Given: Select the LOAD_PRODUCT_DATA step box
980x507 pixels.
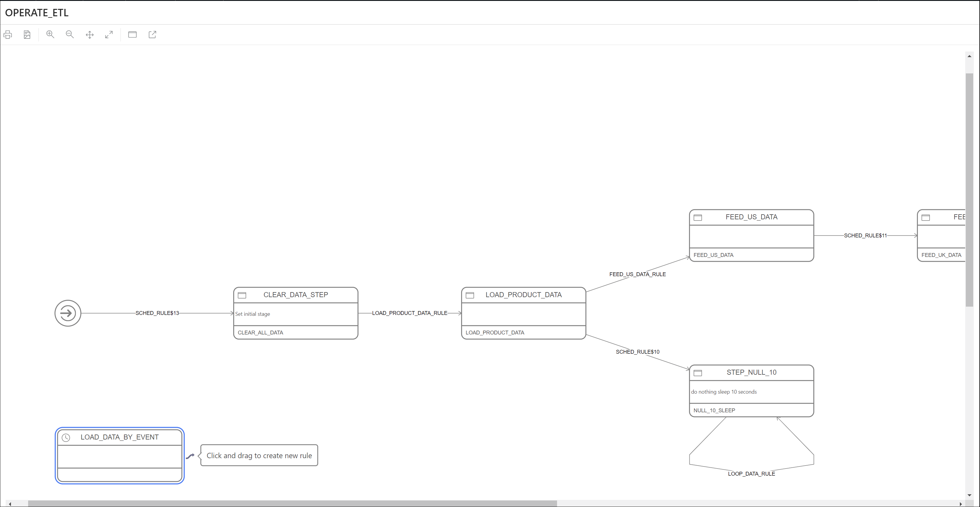Looking at the screenshot, I should pos(523,314).
